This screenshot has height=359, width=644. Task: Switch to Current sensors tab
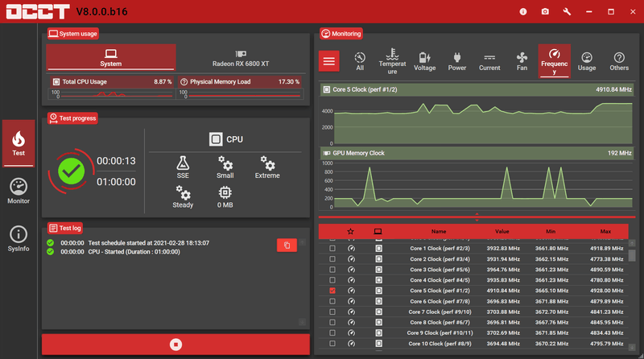tap(489, 61)
